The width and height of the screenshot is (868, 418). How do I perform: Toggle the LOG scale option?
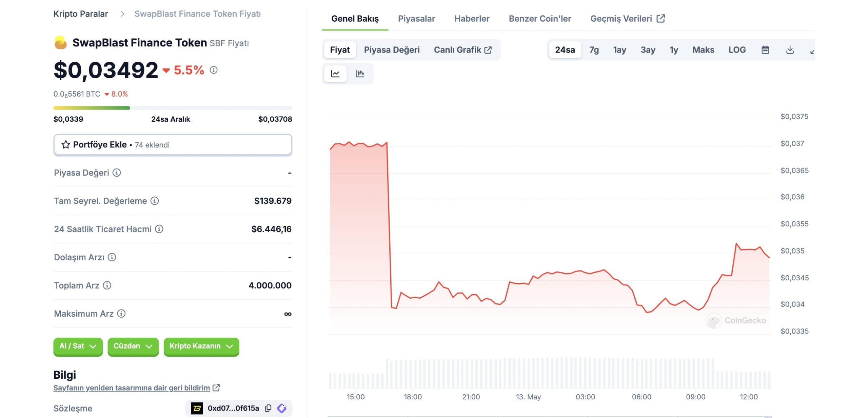click(x=737, y=50)
